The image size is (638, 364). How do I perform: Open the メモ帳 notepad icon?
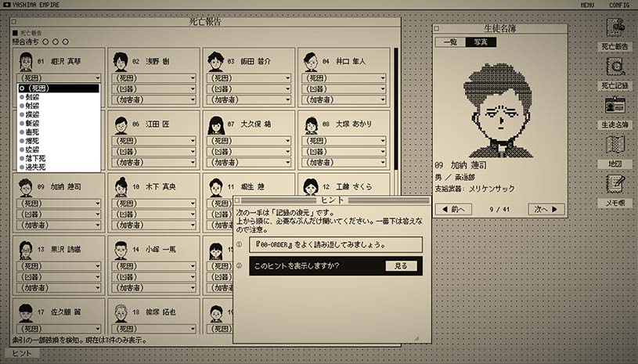(615, 184)
